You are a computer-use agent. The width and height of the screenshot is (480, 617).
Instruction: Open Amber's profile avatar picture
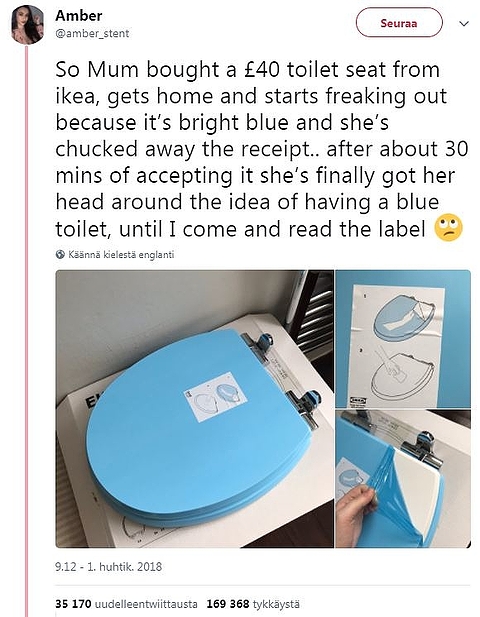tap(27, 24)
